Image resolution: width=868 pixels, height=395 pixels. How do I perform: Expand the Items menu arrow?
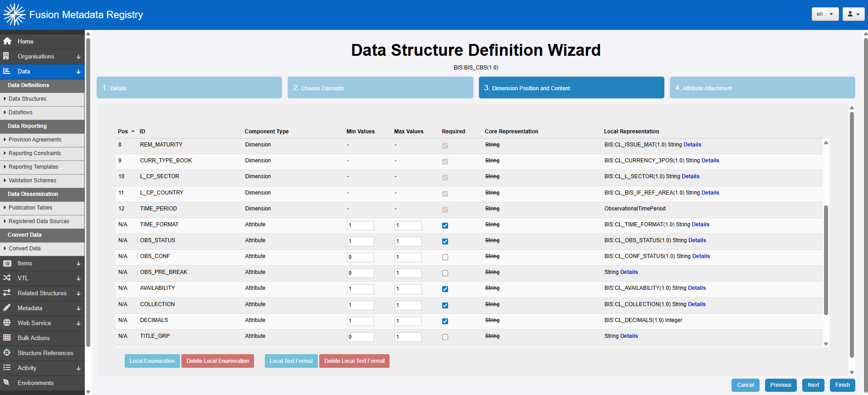click(x=78, y=263)
